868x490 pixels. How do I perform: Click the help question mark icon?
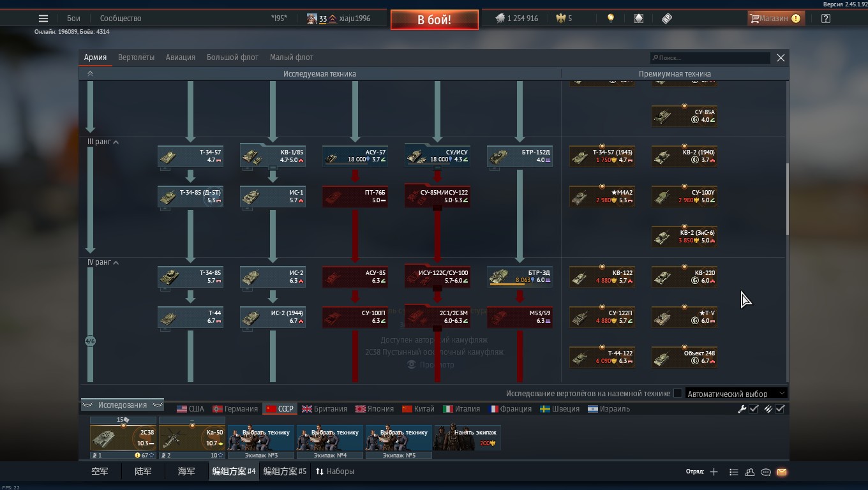pos(826,19)
